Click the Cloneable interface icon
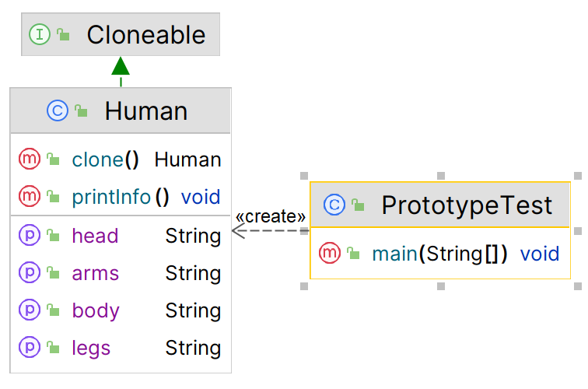Image resolution: width=588 pixels, height=389 pixels. pyautogui.click(x=38, y=34)
